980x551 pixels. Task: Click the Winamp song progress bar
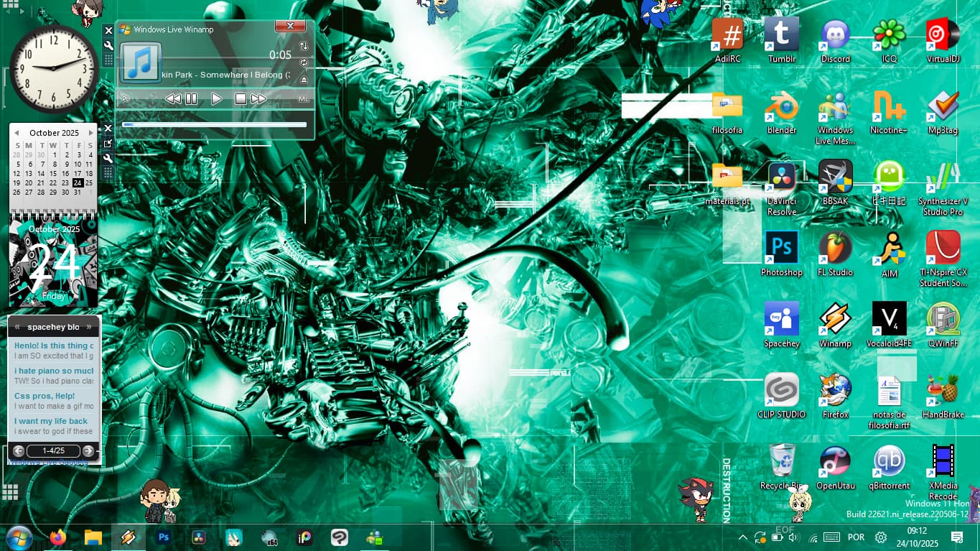tap(215, 124)
